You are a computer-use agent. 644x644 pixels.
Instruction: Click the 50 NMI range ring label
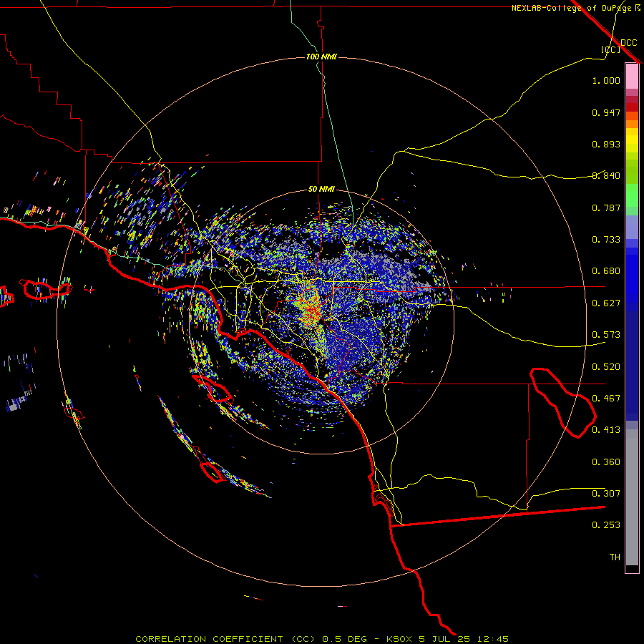tap(321, 189)
